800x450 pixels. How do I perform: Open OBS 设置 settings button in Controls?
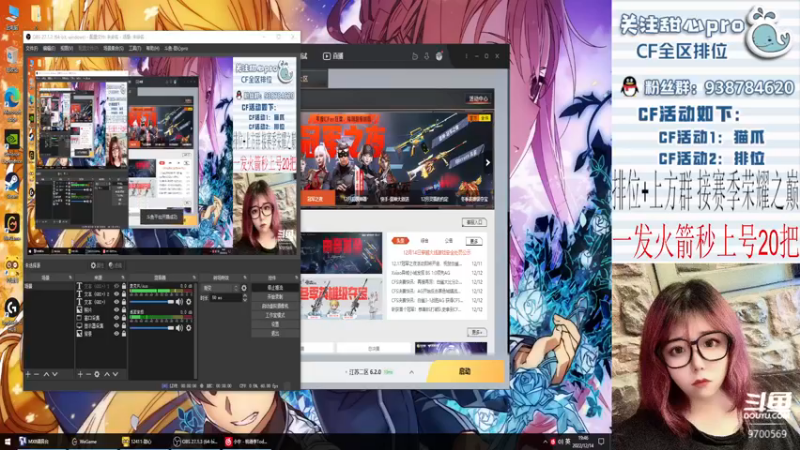point(275,324)
